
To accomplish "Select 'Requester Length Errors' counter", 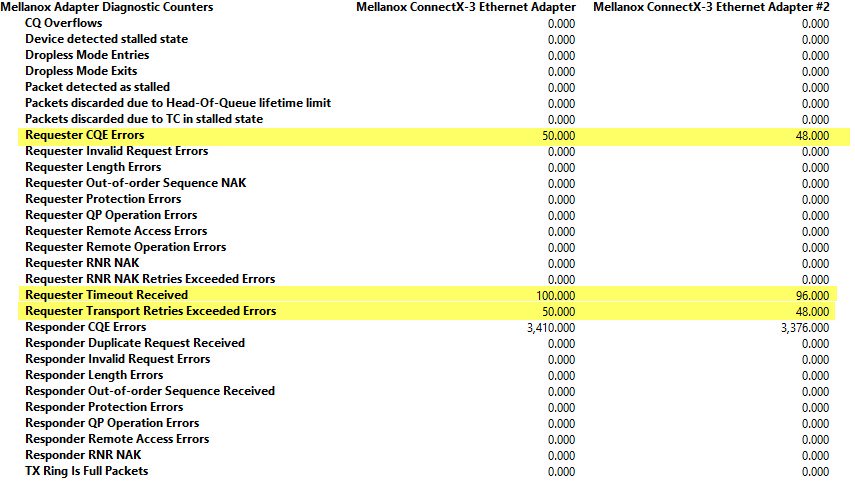I will coord(93,167).
